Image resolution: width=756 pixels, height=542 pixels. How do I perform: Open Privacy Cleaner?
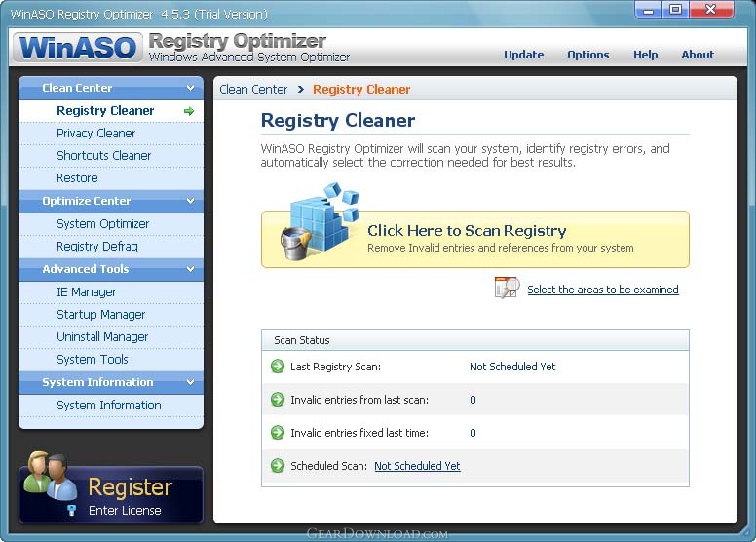coord(111,134)
